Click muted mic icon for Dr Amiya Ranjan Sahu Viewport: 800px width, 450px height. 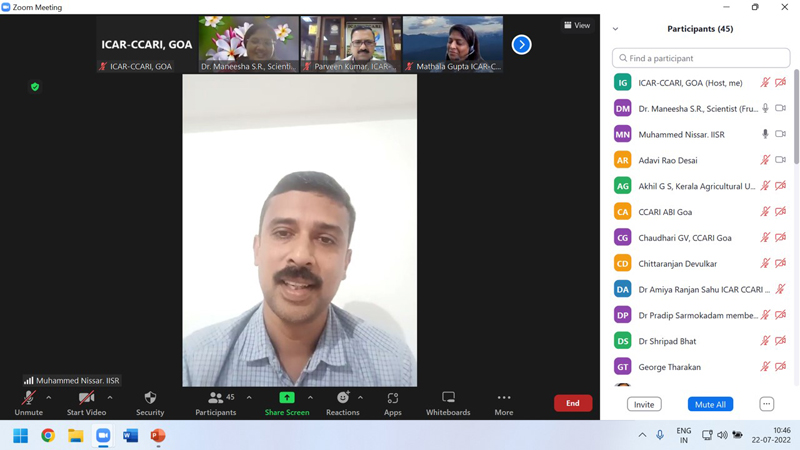781,289
